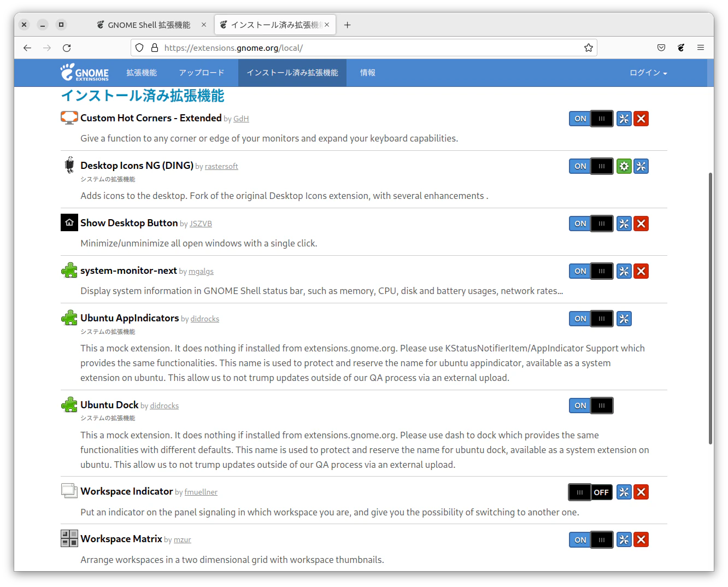The width and height of the screenshot is (728, 587).
Task: Open author rastersoft profile link
Action: (x=221, y=166)
